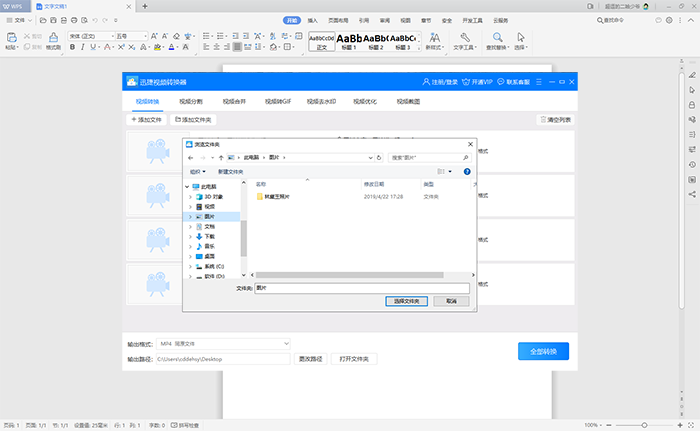Click the zoom-in plus icon in status bar
The height and width of the screenshot is (431, 700).
click(680, 425)
